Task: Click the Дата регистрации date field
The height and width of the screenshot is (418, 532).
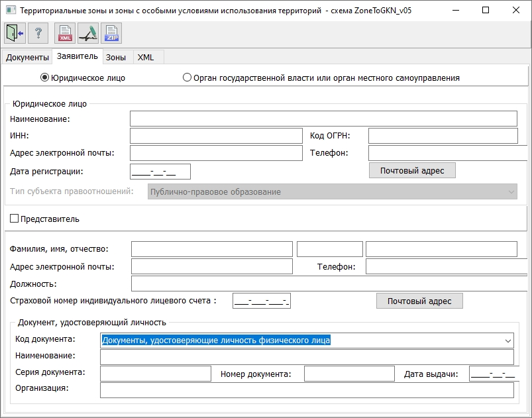Action: [x=161, y=172]
